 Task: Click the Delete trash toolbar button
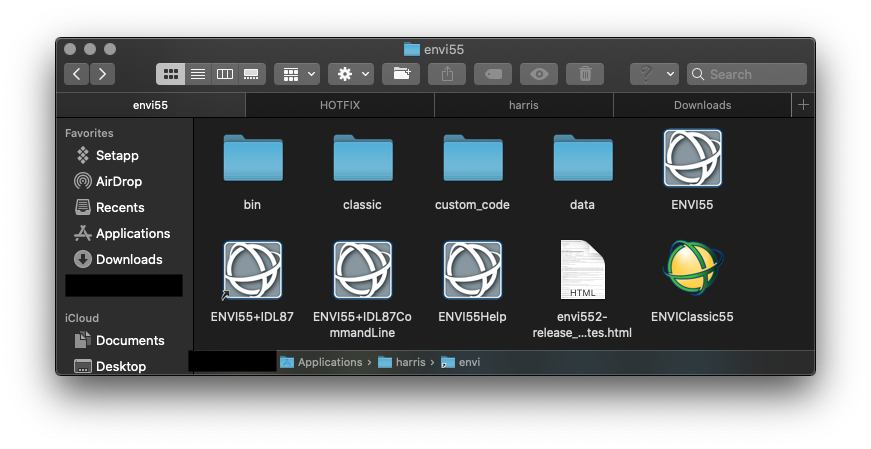point(585,74)
